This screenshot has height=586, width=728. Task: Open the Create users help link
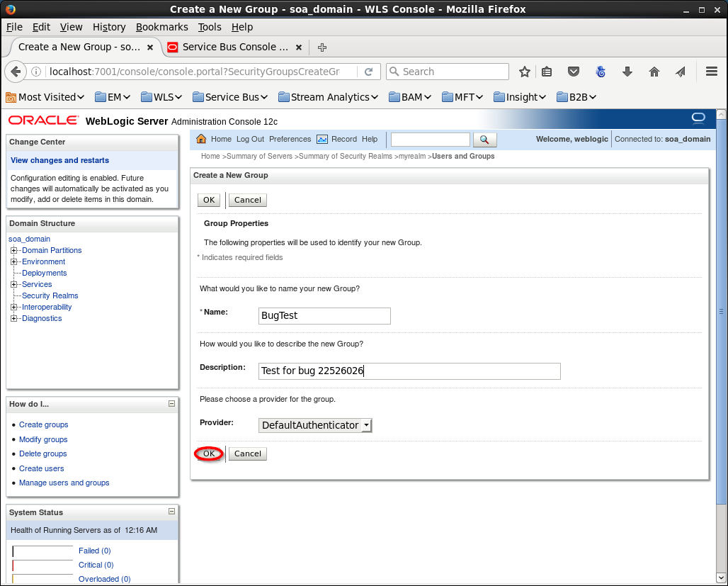41,468
